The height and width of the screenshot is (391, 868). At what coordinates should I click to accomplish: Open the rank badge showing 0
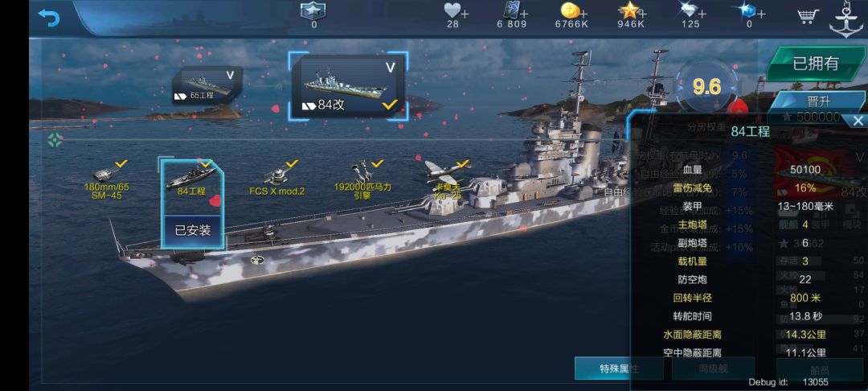313,15
